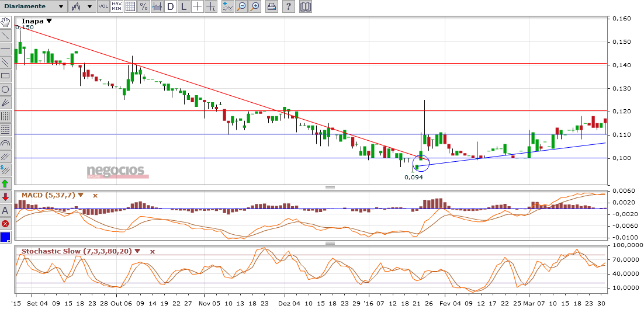
Task: Select the text annotation tool
Action: tap(5, 210)
